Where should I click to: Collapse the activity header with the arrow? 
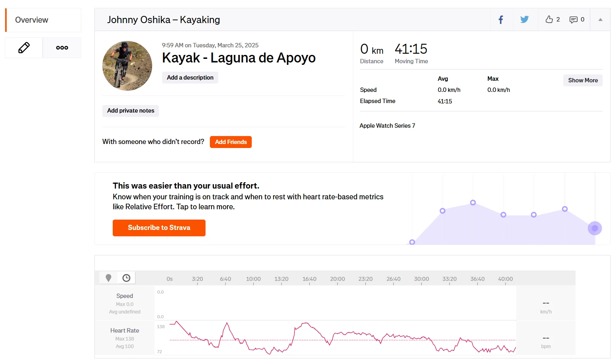click(600, 19)
